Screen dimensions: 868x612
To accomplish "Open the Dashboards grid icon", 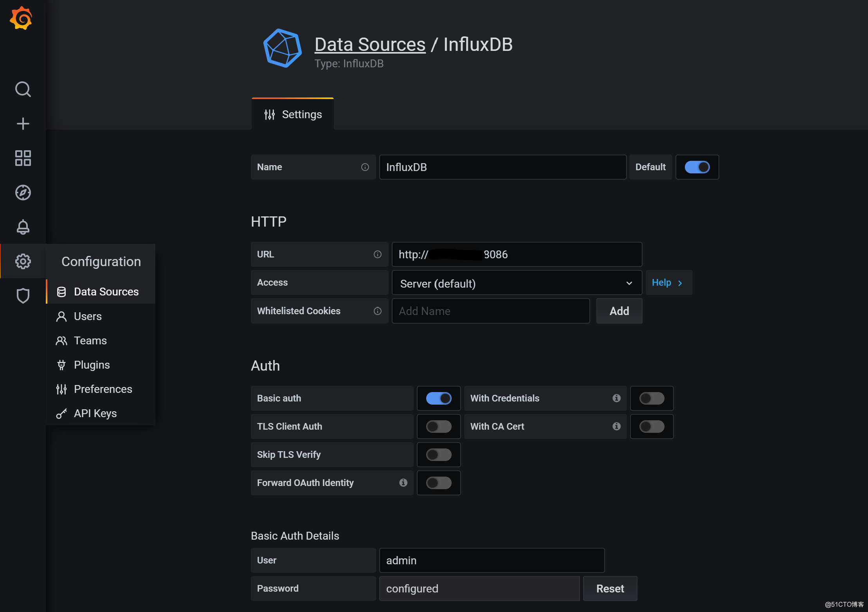I will pyautogui.click(x=23, y=158).
